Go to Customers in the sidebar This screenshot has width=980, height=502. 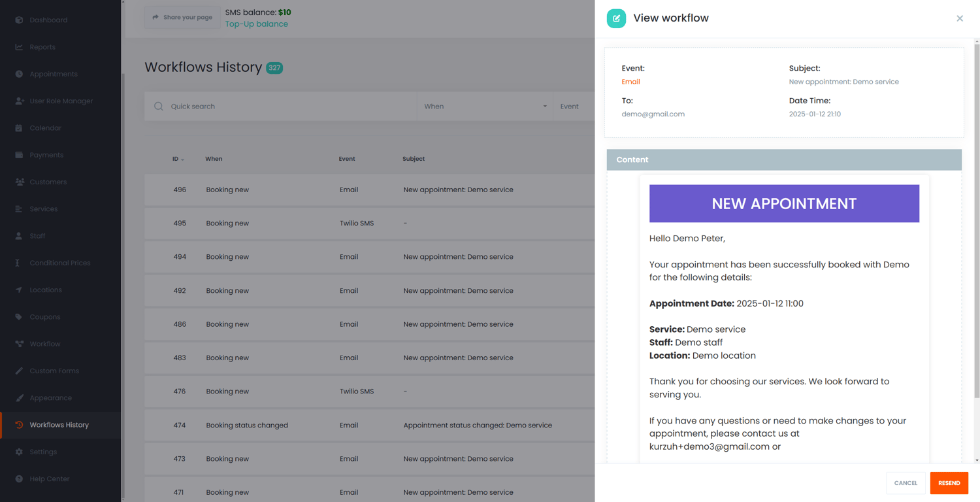click(48, 182)
